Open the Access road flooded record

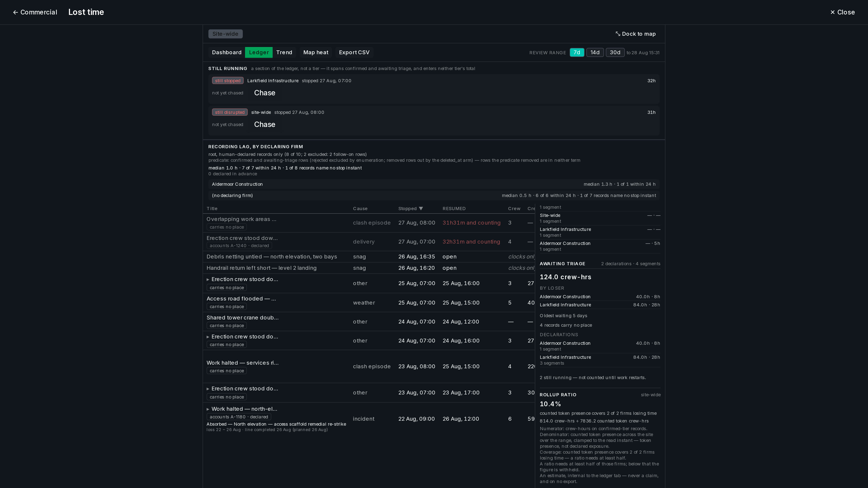pos(241,299)
